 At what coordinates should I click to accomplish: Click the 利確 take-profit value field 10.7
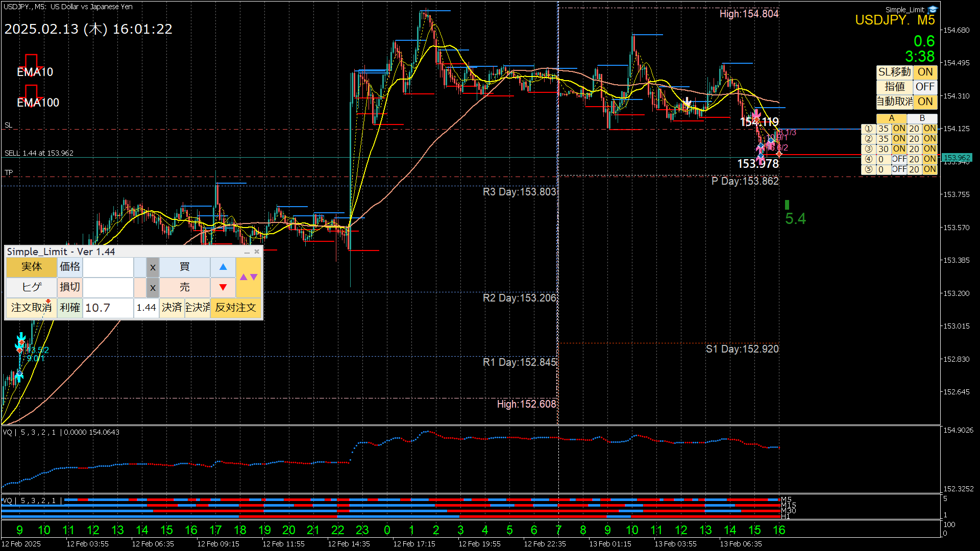108,308
